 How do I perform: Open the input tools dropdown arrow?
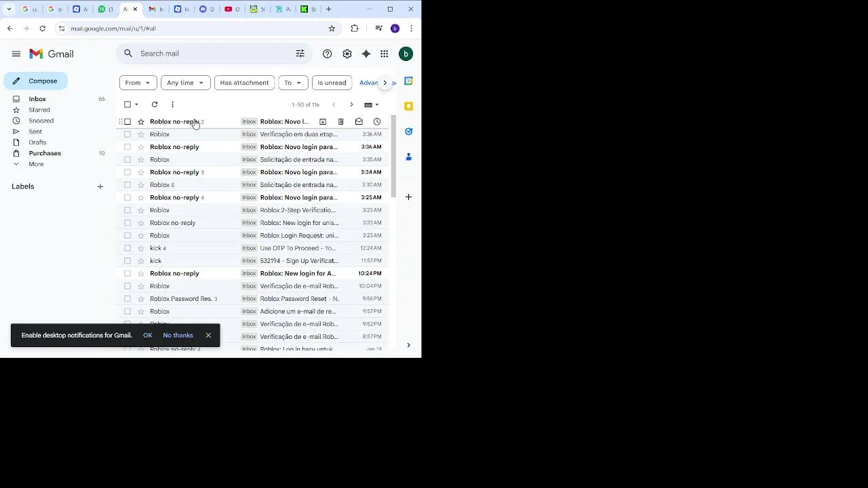377,104
